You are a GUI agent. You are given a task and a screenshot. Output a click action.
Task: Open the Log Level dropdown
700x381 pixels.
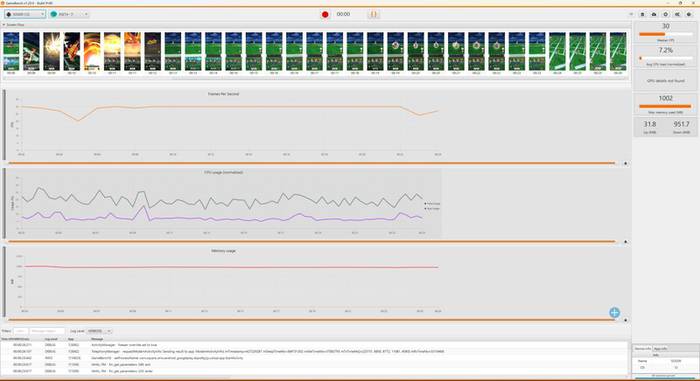pos(99,331)
